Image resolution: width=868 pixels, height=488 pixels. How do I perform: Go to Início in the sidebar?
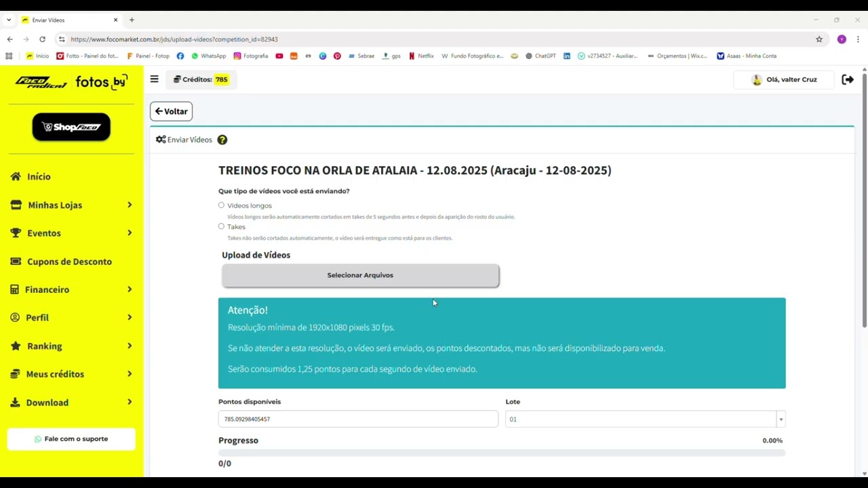(x=39, y=176)
